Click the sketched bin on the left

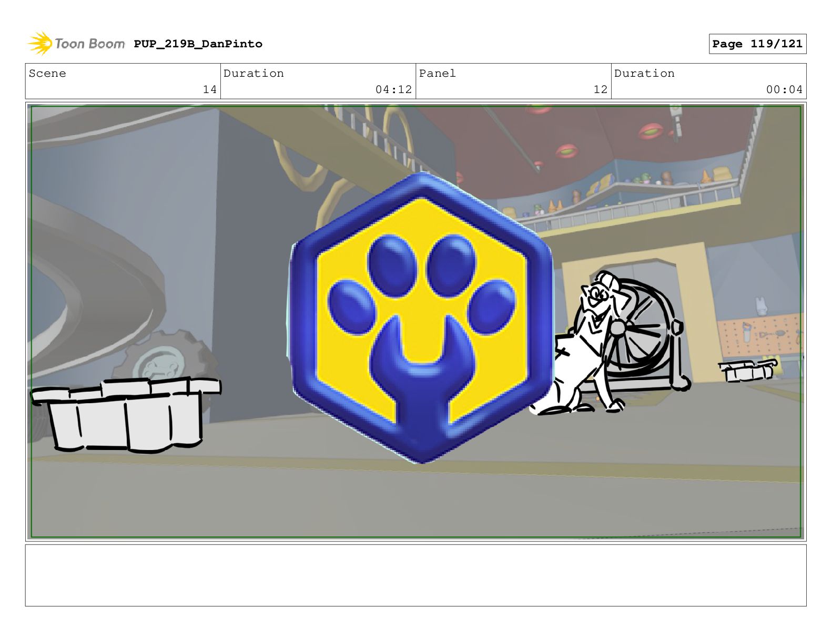[x=125, y=414]
